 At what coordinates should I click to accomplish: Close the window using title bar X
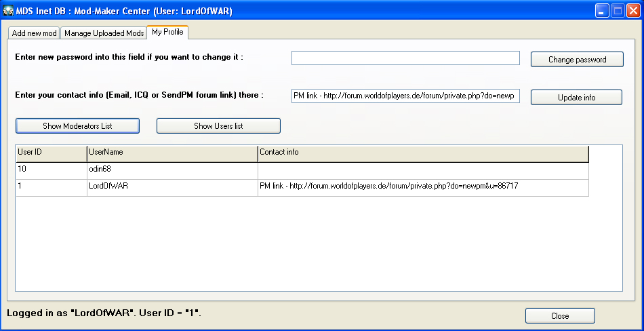pyautogui.click(x=632, y=10)
